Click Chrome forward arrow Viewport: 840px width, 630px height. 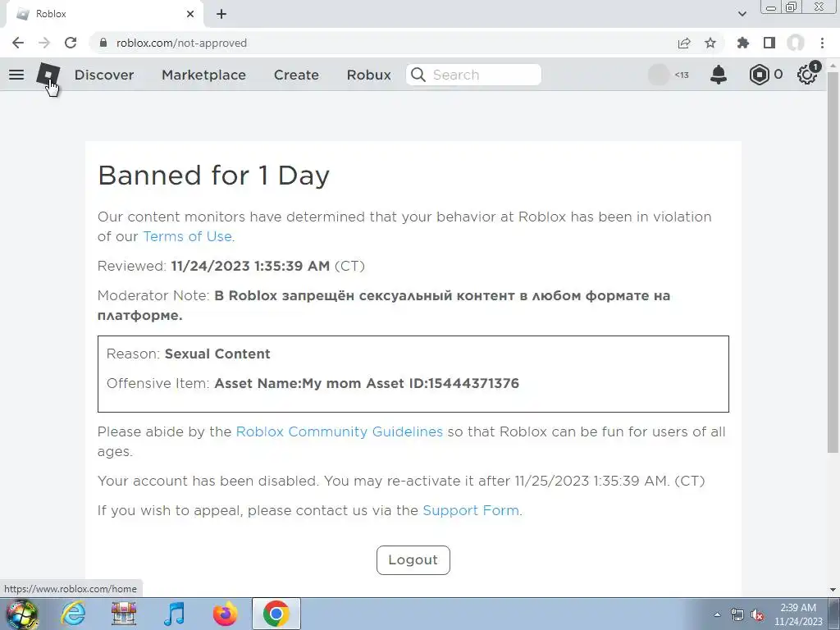point(44,43)
